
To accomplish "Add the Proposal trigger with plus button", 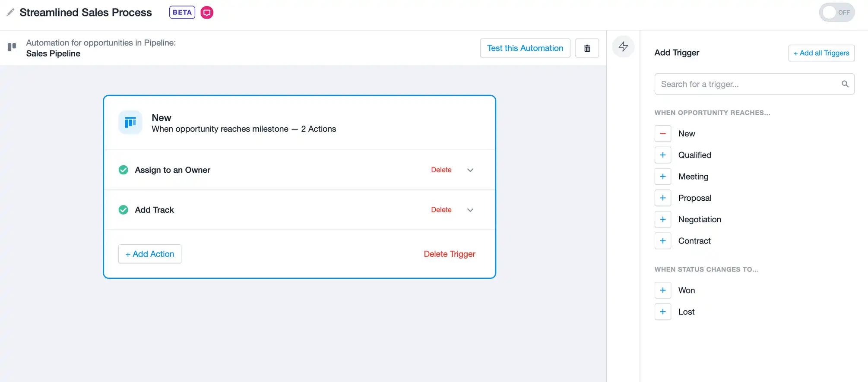I will [663, 198].
